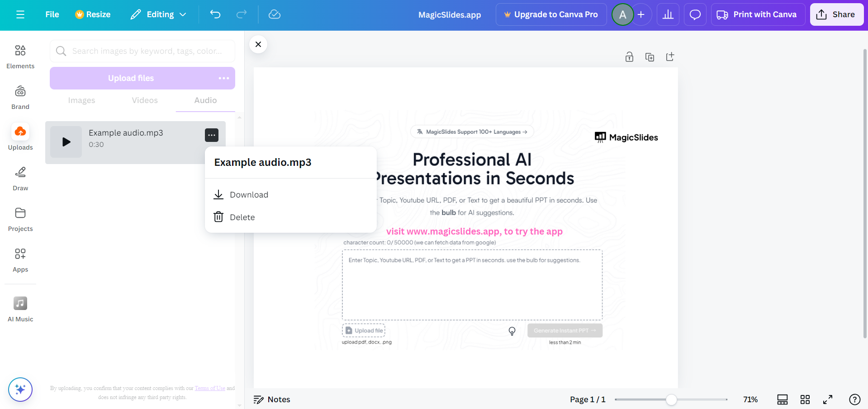Undo the last action
This screenshot has height=409, width=868.
pyautogui.click(x=215, y=14)
